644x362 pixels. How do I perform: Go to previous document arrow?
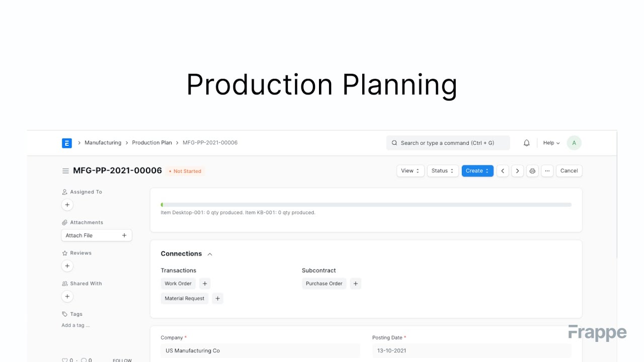pyautogui.click(x=503, y=171)
